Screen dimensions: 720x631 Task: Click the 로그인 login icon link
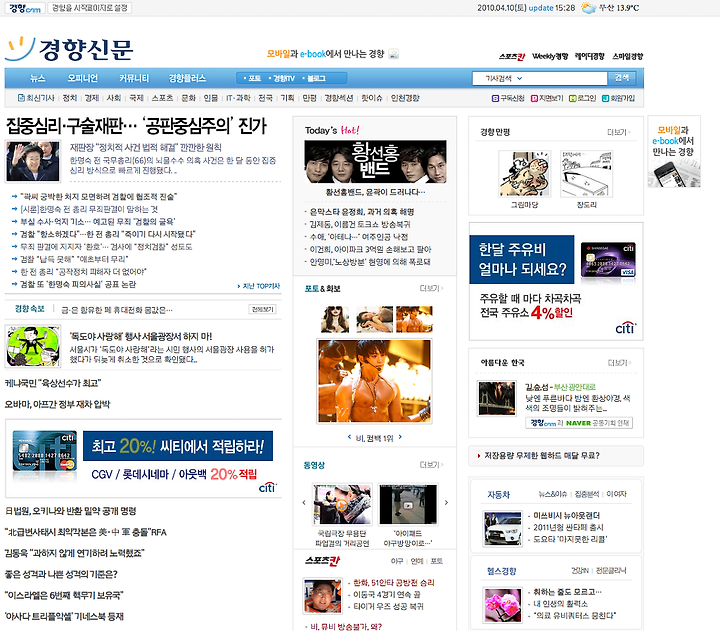(x=582, y=98)
